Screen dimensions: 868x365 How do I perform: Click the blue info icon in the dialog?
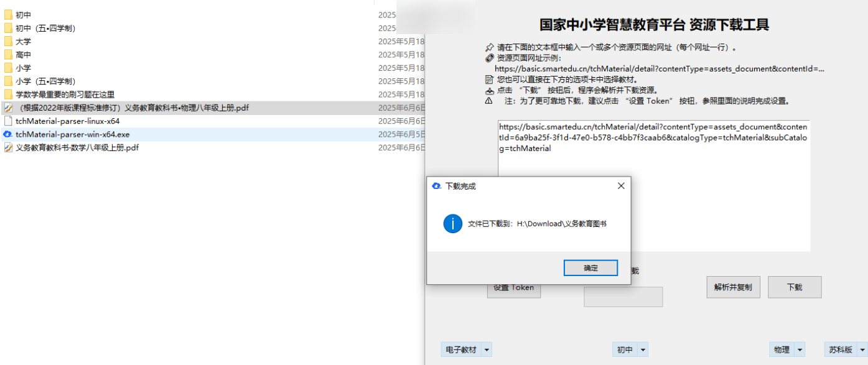click(x=452, y=224)
